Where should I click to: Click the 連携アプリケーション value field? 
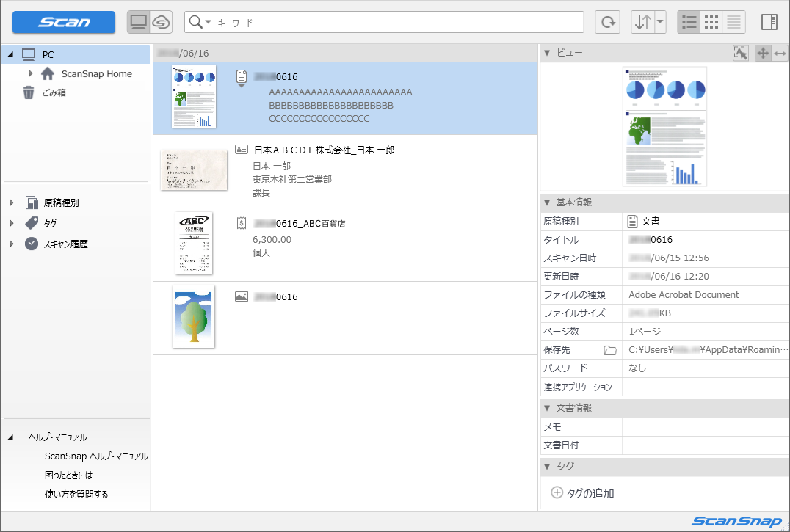706,387
